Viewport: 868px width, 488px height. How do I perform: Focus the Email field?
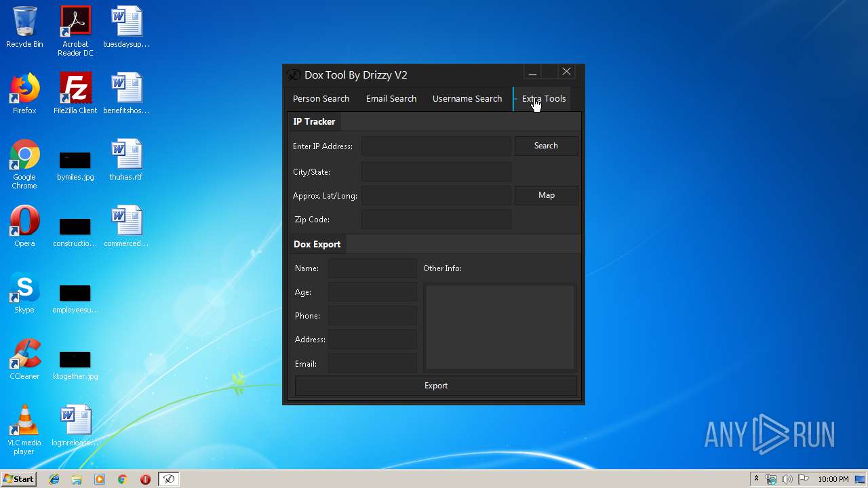click(x=372, y=363)
